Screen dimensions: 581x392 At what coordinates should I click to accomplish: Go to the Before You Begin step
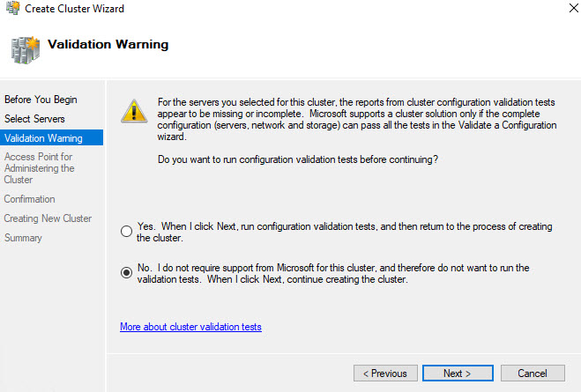[41, 99]
